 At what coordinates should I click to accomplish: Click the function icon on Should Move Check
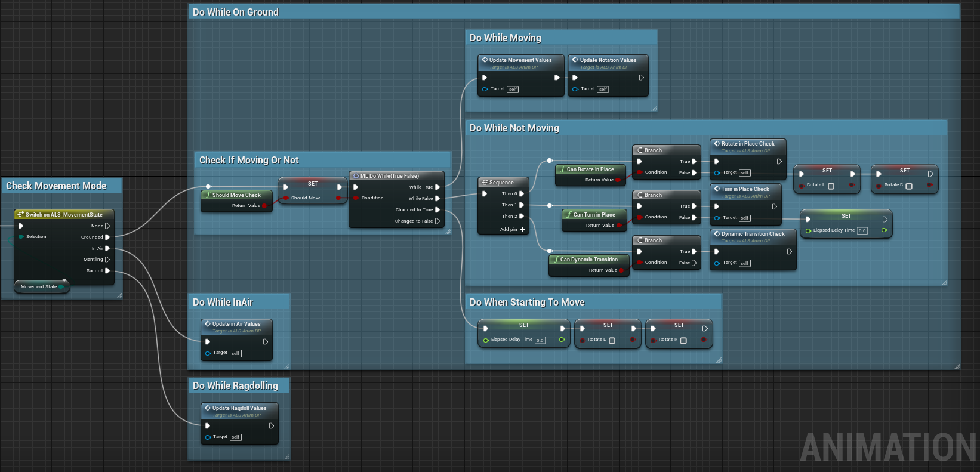point(208,195)
